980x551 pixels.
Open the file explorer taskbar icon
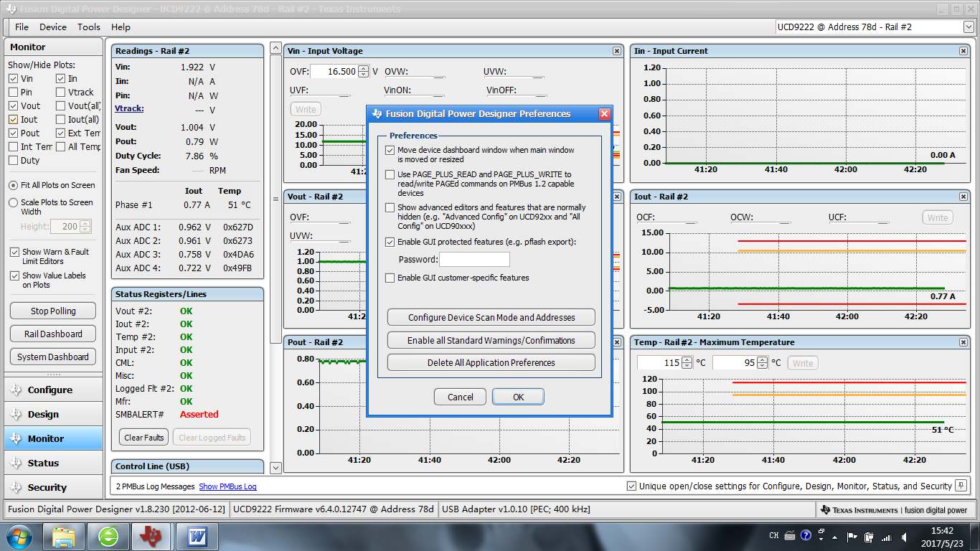[64, 536]
